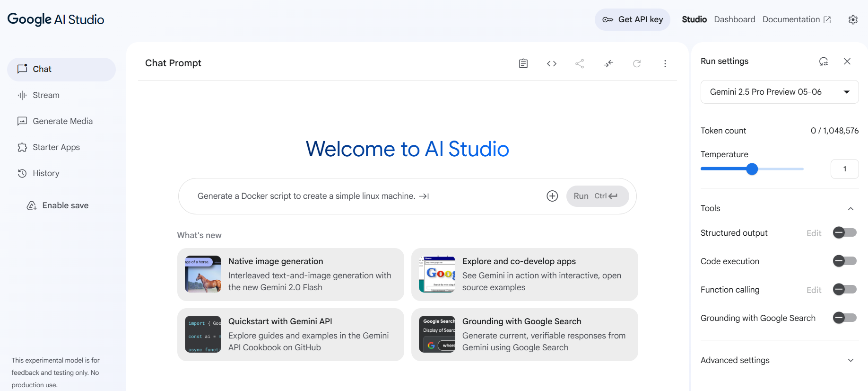The width and height of the screenshot is (868, 391).
Task: Click the Chat Prompt title
Action: coord(173,63)
